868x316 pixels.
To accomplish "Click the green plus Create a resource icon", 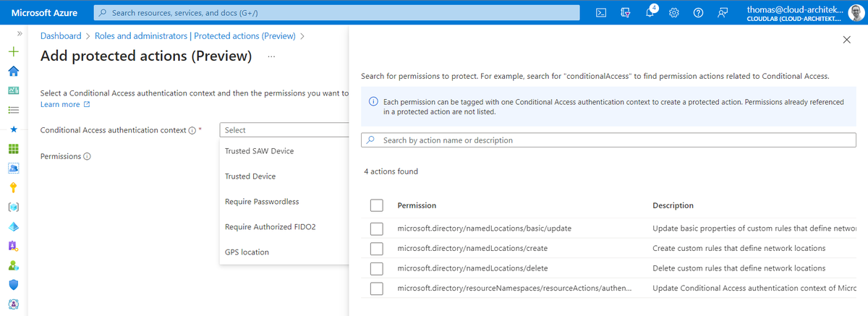I will pyautogui.click(x=13, y=53).
